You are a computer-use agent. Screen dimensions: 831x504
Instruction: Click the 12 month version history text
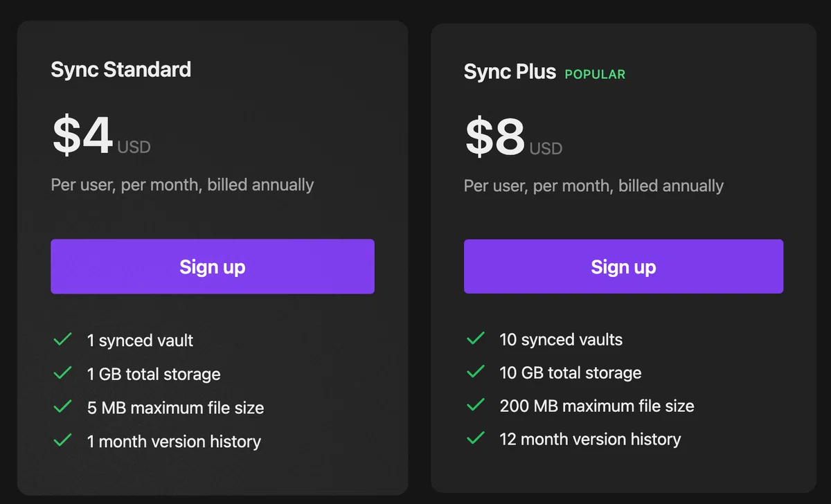point(590,439)
